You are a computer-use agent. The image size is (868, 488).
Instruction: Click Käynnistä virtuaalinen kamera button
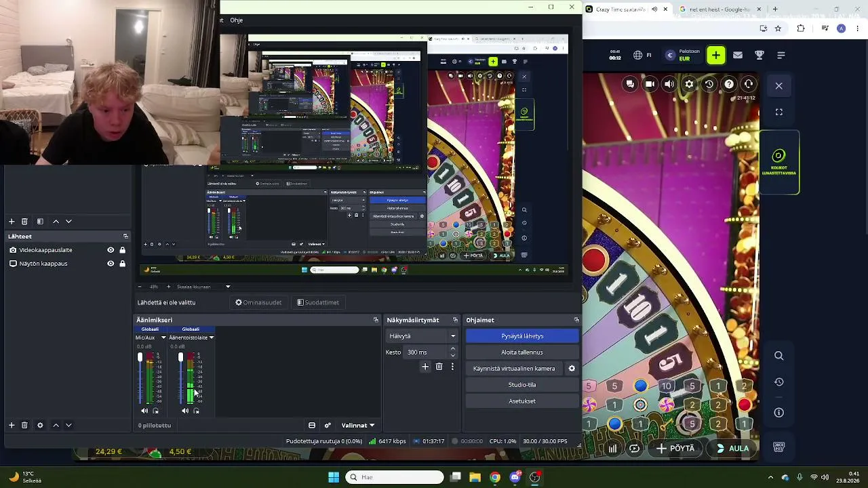click(515, 369)
